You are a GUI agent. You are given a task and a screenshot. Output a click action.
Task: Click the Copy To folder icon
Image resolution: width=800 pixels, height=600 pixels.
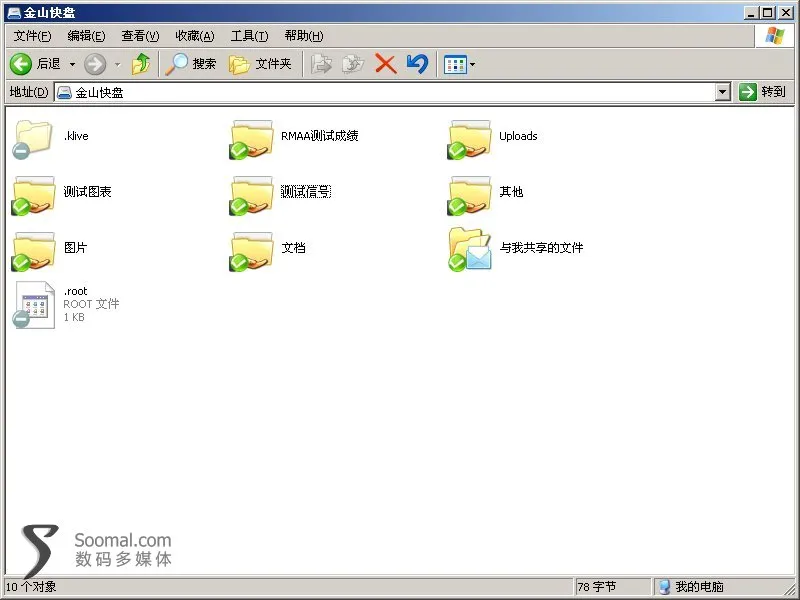pyautogui.click(x=353, y=64)
